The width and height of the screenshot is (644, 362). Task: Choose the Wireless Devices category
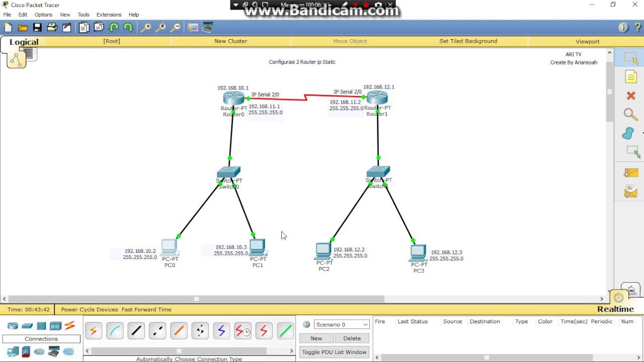55,326
